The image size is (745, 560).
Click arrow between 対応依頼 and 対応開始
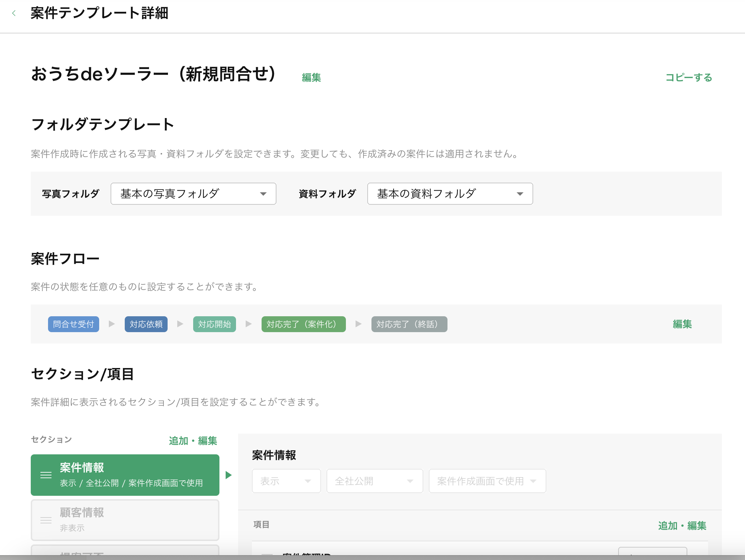coord(180,324)
